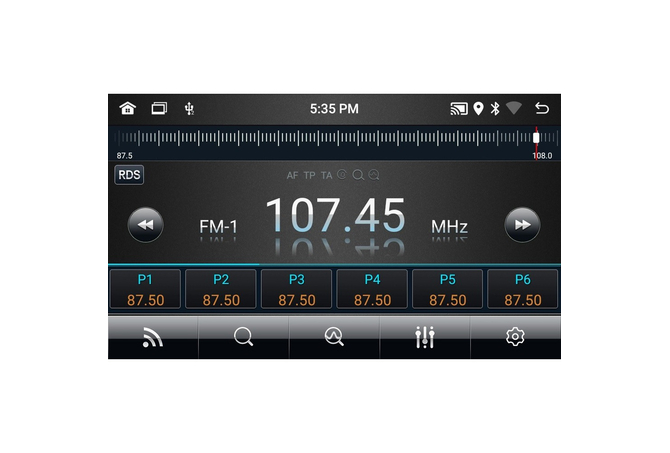The width and height of the screenshot is (670, 453).
Task: Toggle the RDS button
Action: 129,175
